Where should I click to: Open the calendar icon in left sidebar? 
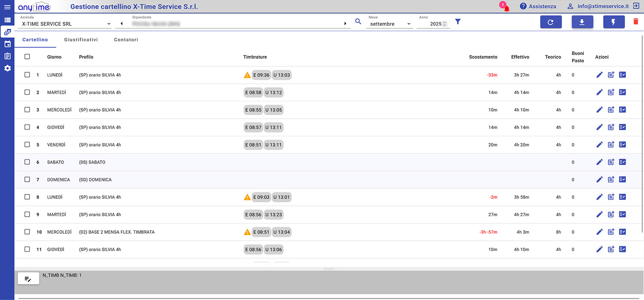7,44
